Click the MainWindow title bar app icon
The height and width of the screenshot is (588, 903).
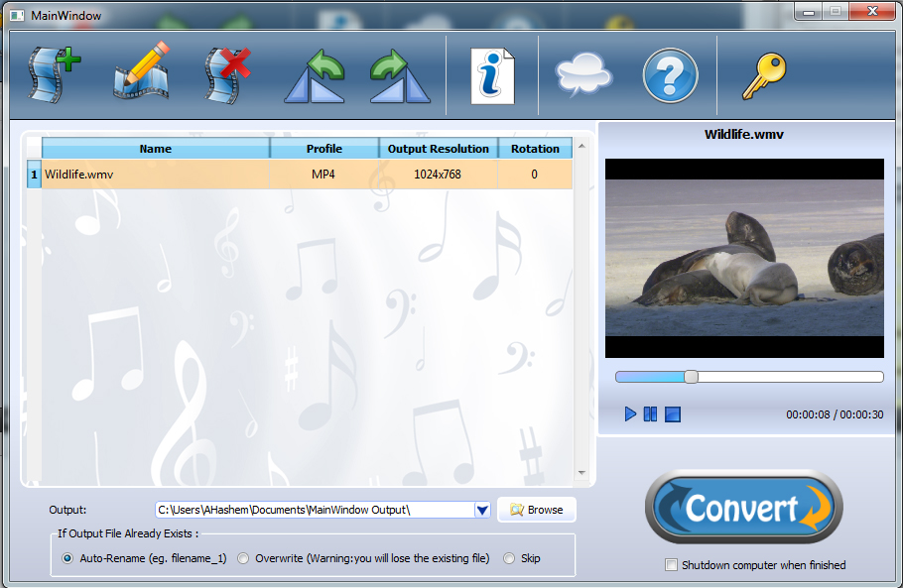pos(17,16)
